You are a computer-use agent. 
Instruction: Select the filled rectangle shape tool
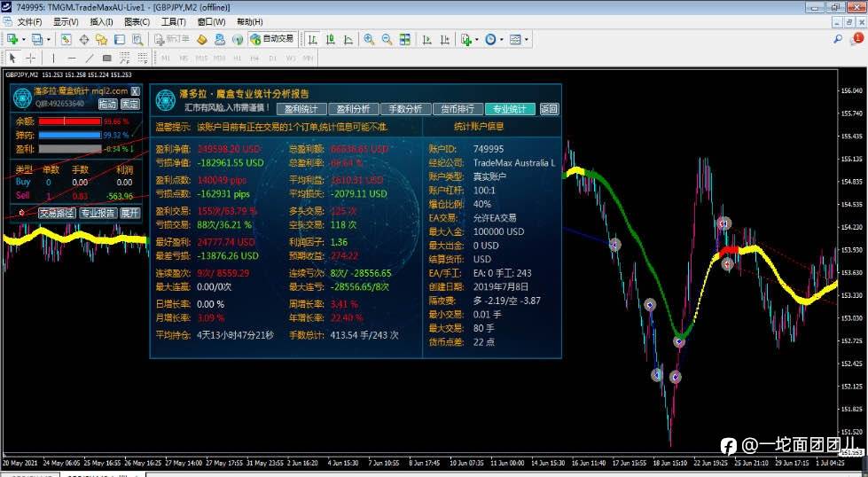[107, 58]
